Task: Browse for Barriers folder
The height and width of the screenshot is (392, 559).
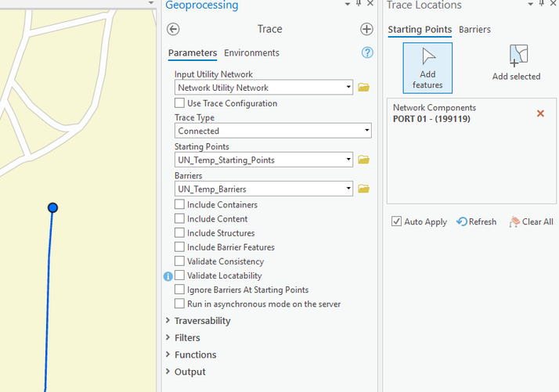Action: pyautogui.click(x=363, y=189)
